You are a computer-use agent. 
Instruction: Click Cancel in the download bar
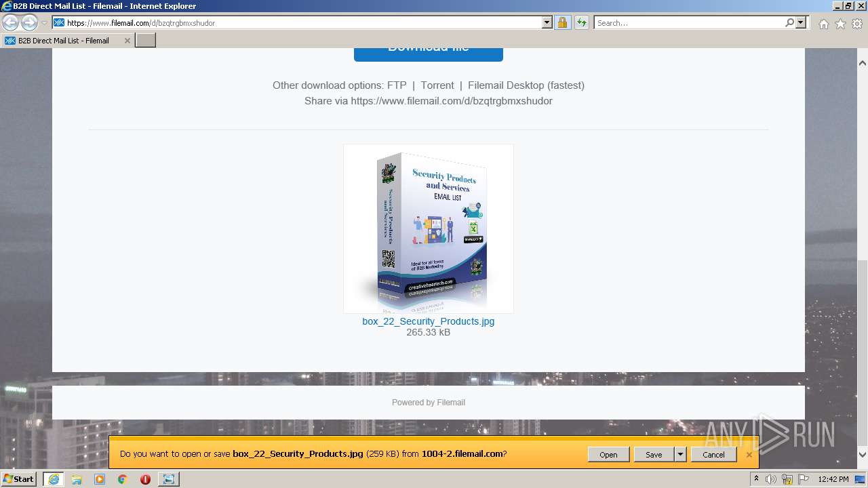point(713,455)
